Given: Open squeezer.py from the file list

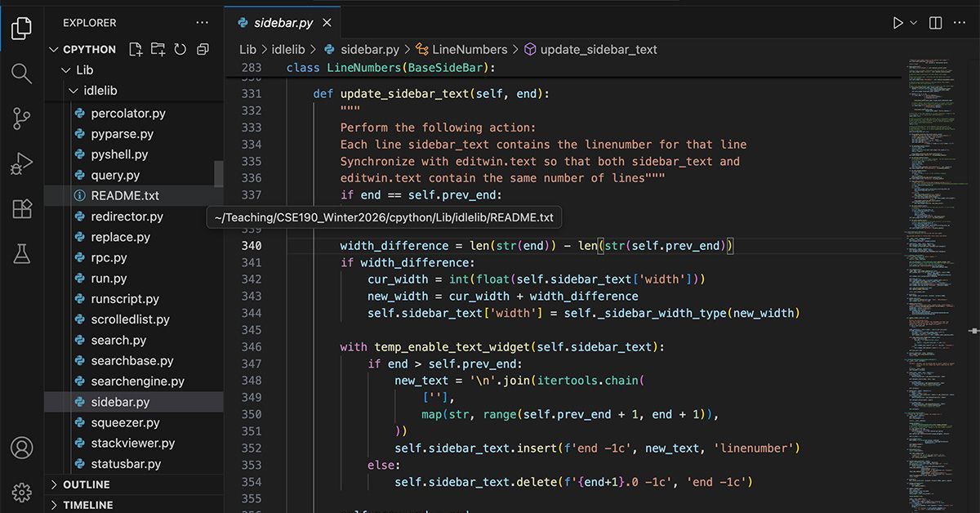Looking at the screenshot, I should [x=125, y=422].
